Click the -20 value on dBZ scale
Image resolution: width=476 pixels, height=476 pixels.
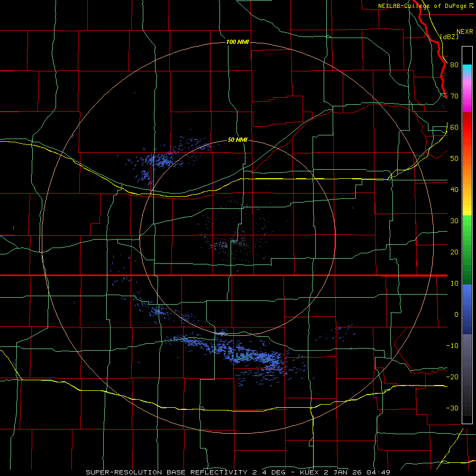[452, 377]
